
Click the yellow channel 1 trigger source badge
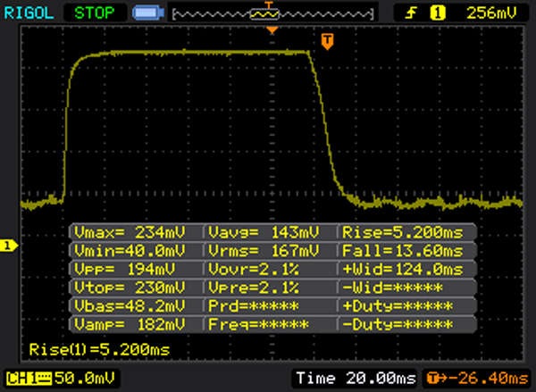tap(438, 13)
